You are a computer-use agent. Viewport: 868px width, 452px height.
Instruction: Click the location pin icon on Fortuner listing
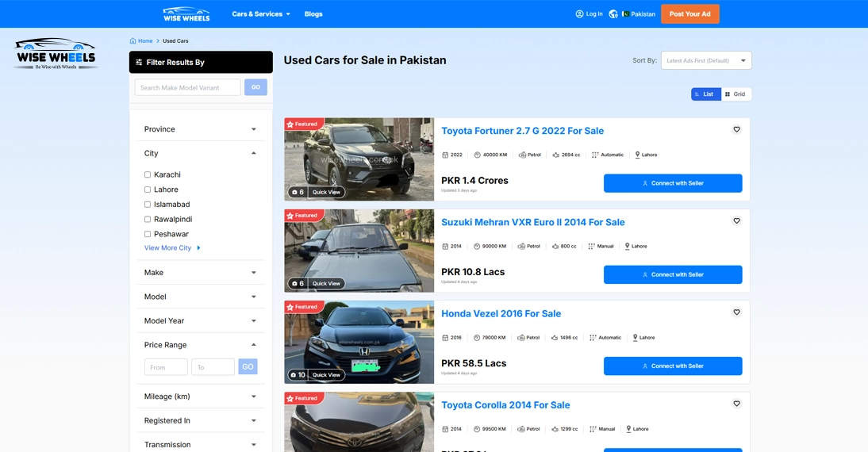point(637,155)
